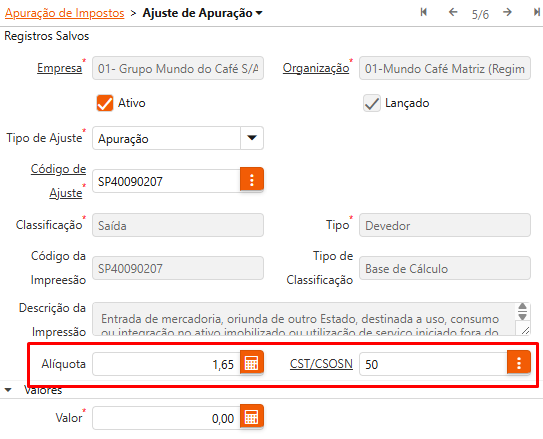
Task: Toggle the Ativo checkbox
Action: click(105, 103)
